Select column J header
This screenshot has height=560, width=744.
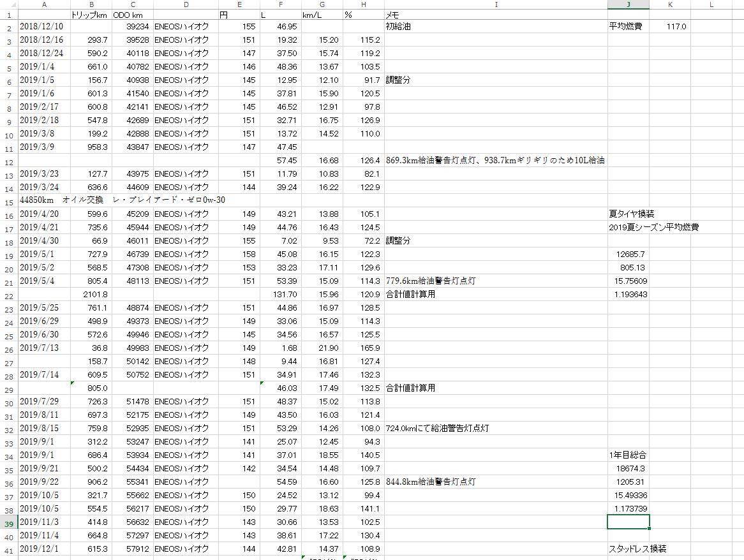click(629, 4)
